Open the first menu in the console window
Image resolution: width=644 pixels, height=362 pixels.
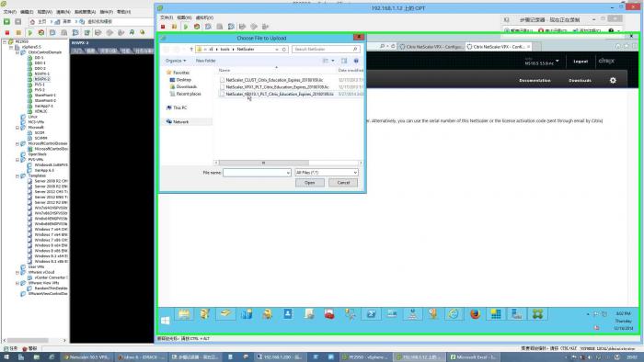(166, 17)
